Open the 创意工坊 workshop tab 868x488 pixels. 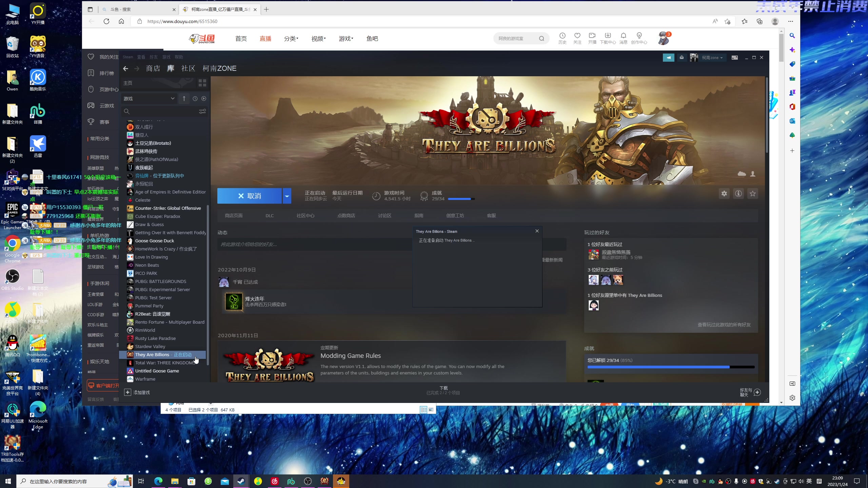tap(455, 216)
